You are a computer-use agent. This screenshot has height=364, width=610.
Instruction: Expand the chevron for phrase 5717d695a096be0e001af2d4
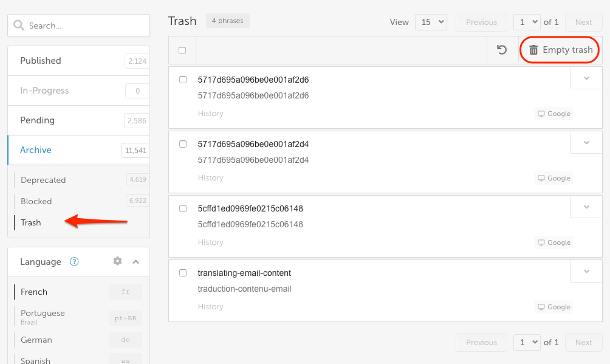click(x=586, y=142)
